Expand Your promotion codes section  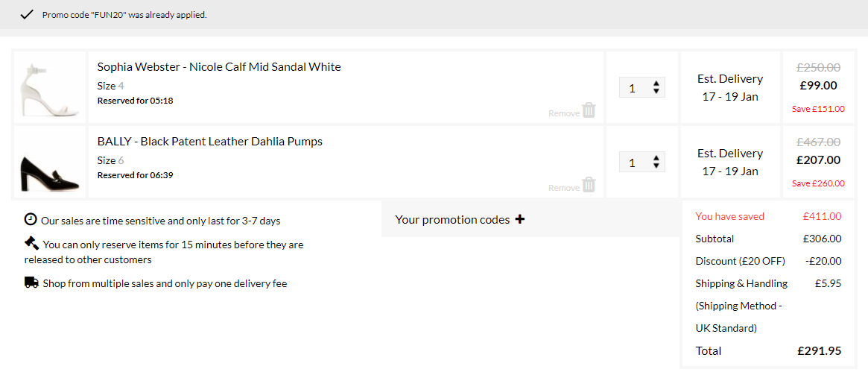[x=530, y=219]
